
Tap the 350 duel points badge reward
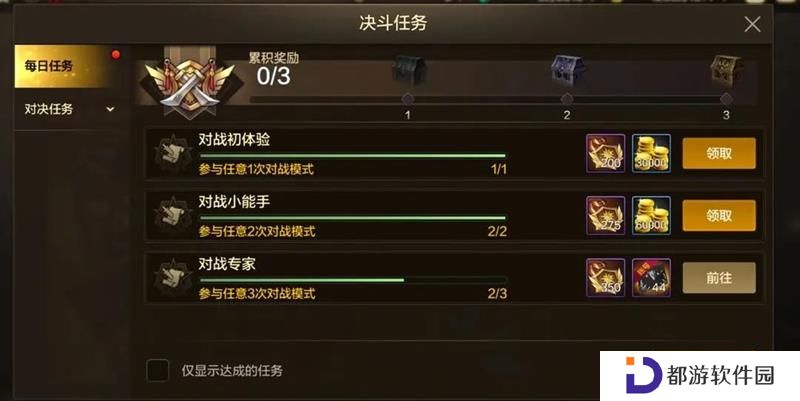tap(606, 278)
